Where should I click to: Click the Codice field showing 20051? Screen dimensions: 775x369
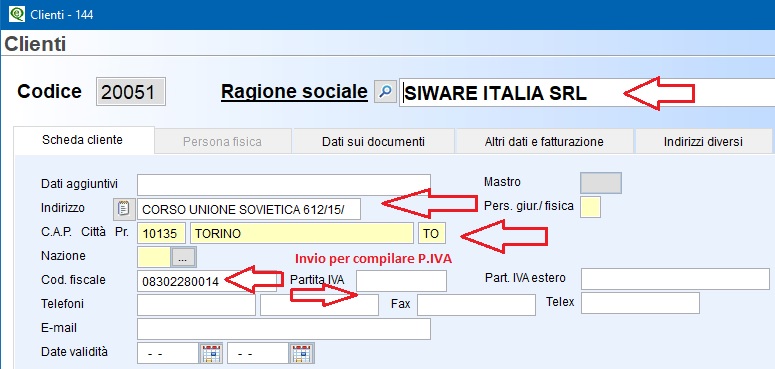(131, 92)
